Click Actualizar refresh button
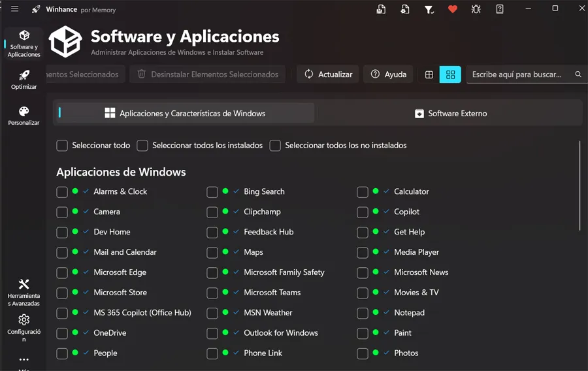Viewport: 588px width, 371px height. pyautogui.click(x=328, y=74)
